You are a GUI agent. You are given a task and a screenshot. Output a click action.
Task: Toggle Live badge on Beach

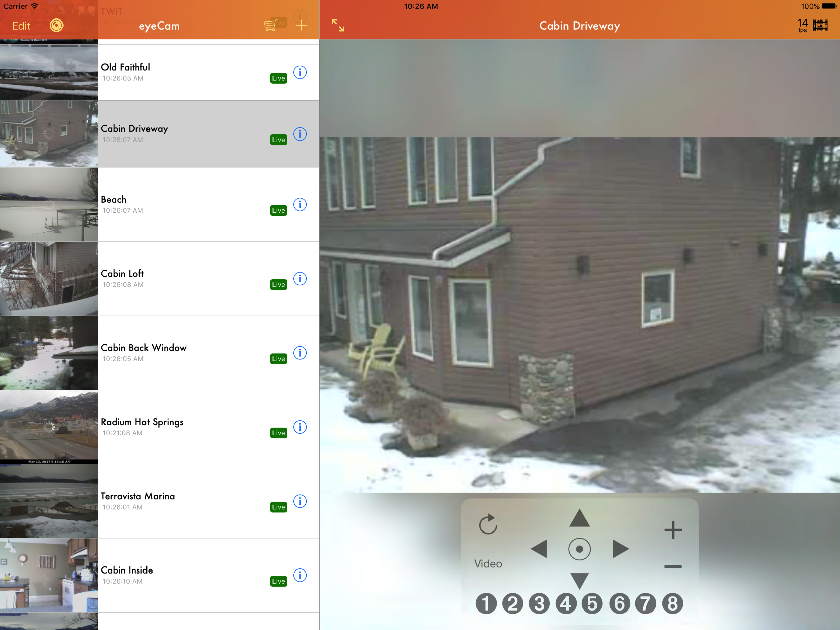278,210
